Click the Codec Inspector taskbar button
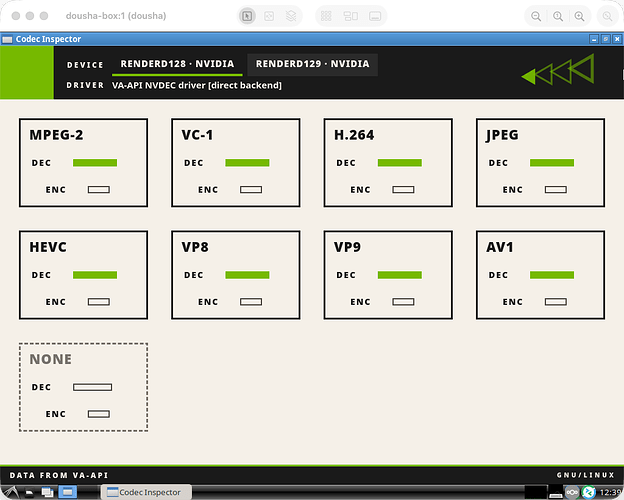The width and height of the screenshot is (624, 500). 146,492
